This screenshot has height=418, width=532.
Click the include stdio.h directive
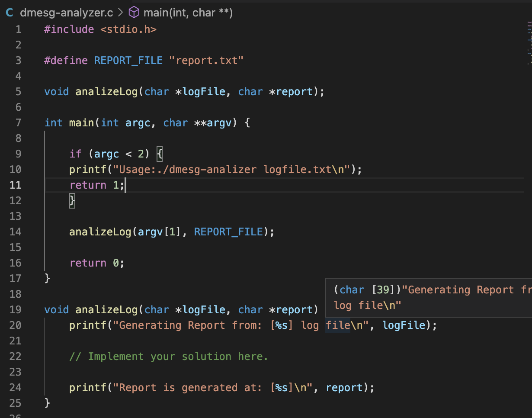pos(99,29)
